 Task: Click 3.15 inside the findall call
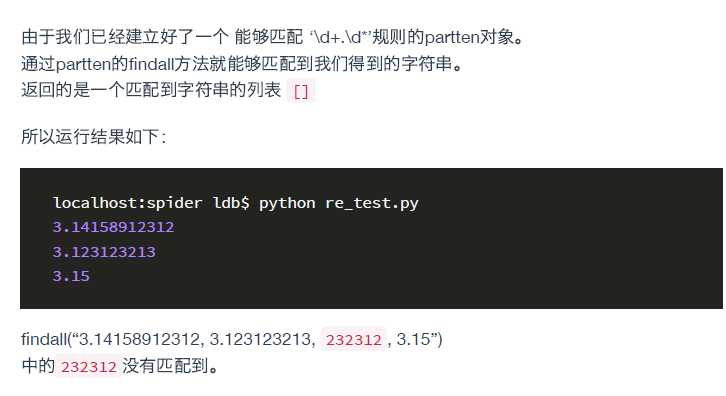point(413,339)
